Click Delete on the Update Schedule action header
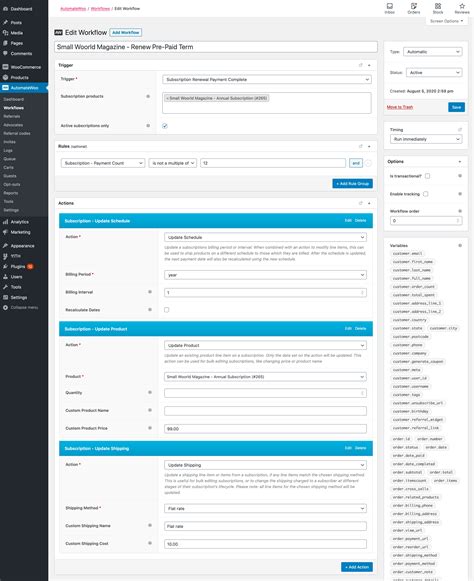The image size is (474, 581). click(360, 220)
